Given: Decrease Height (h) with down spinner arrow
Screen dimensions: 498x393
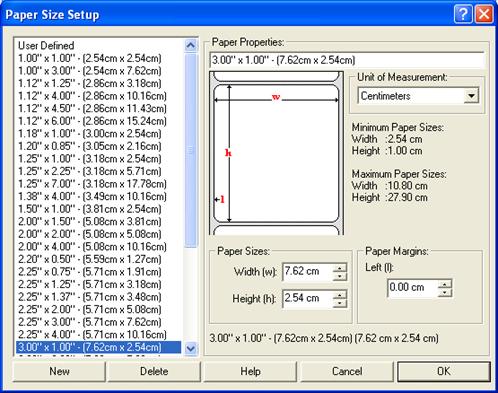Looking at the screenshot, I should coord(340,303).
